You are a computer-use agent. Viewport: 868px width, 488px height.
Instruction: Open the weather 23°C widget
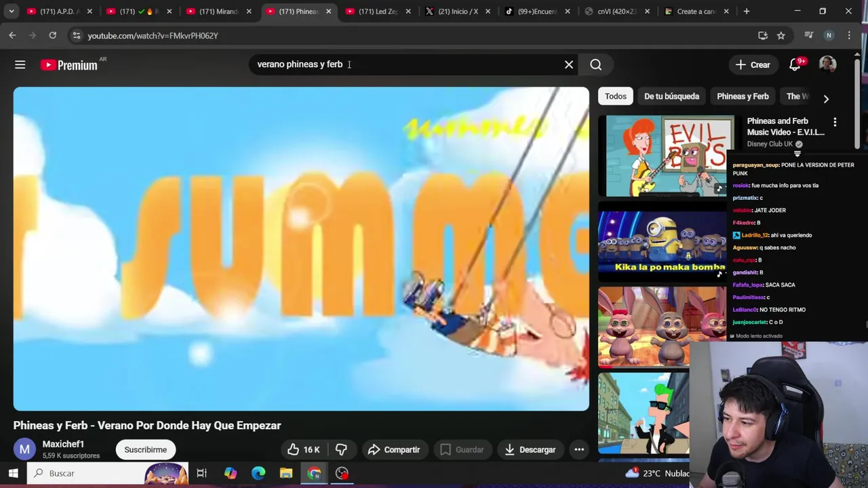[x=656, y=473]
